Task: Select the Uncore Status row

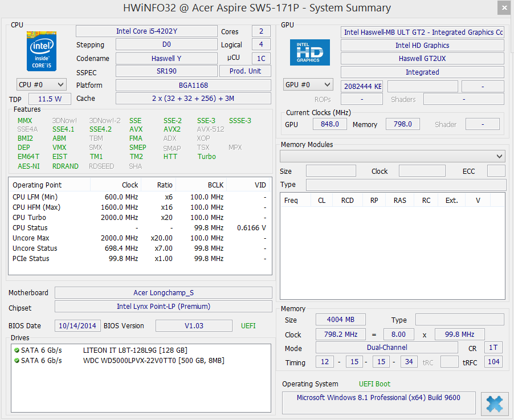Action: (x=140, y=248)
